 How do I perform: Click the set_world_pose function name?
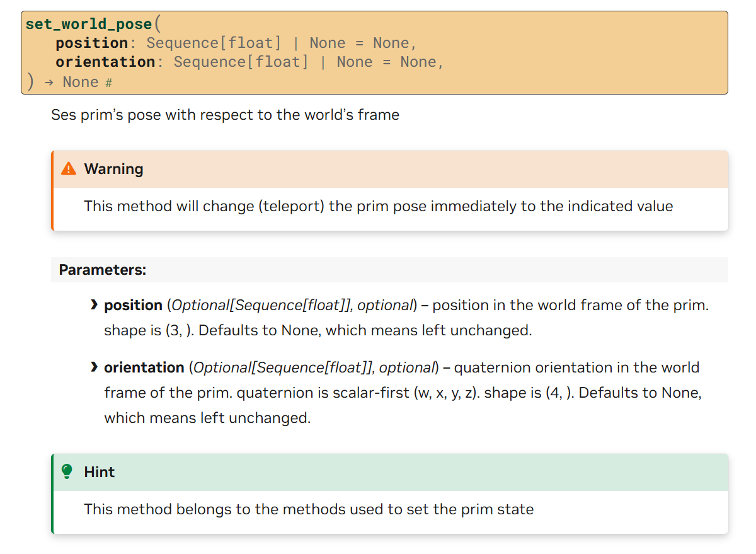click(x=89, y=25)
